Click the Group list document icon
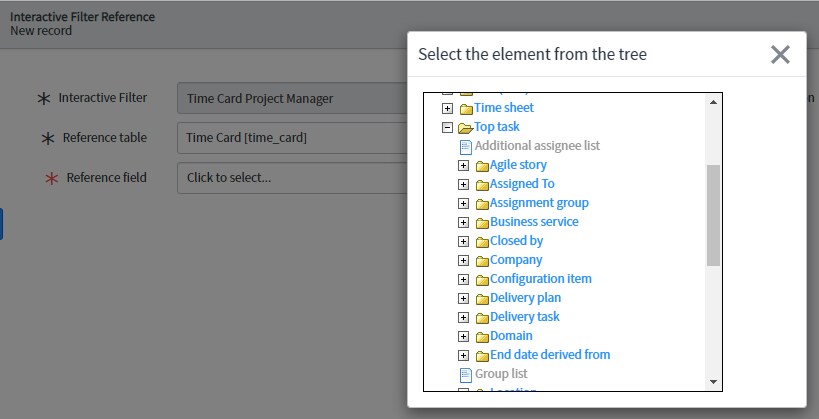819x419 pixels. (x=465, y=375)
